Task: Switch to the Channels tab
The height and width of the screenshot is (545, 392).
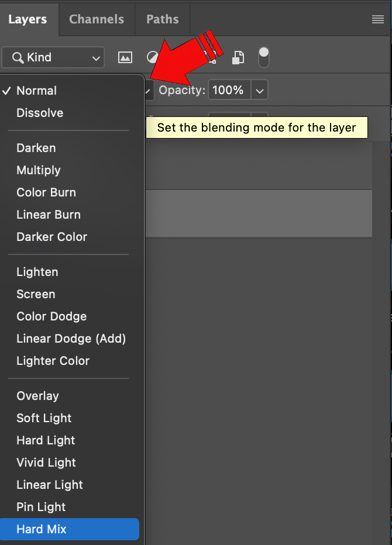Action: click(96, 19)
